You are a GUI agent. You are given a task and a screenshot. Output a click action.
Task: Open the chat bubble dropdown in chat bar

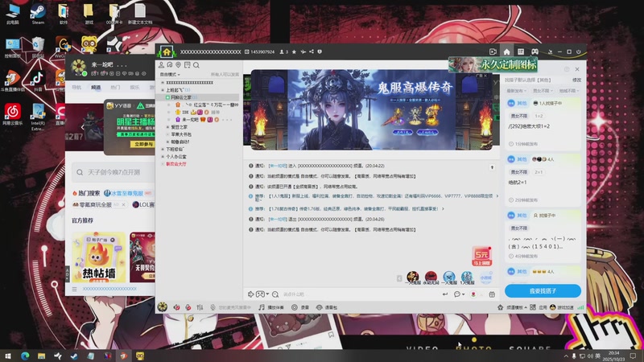point(459,294)
